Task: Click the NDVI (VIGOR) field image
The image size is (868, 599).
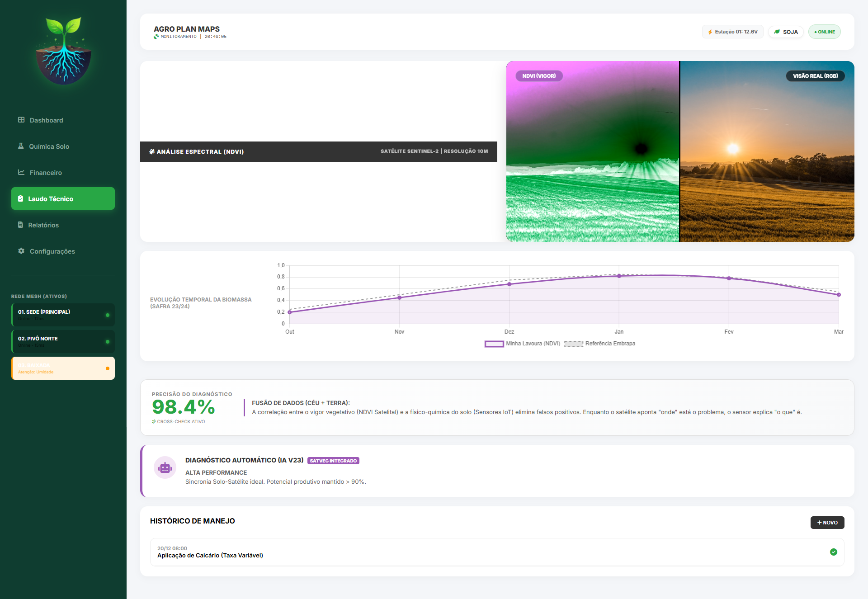Action: coord(593,151)
